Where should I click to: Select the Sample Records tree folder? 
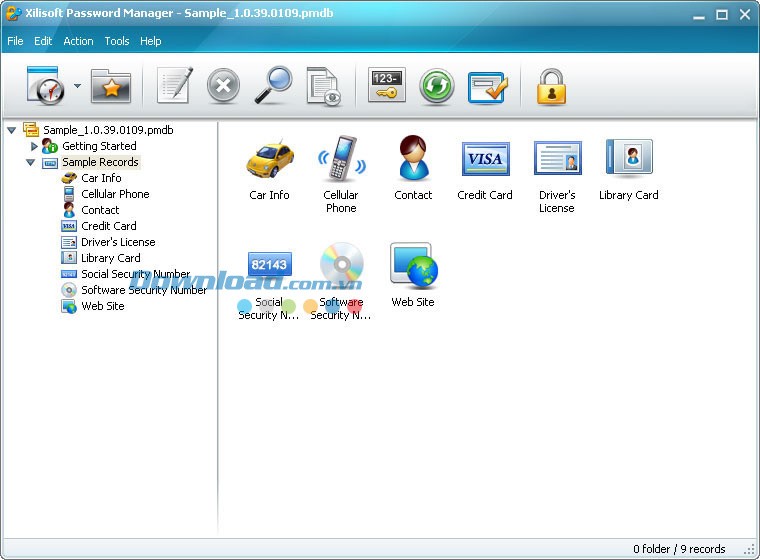(x=100, y=162)
